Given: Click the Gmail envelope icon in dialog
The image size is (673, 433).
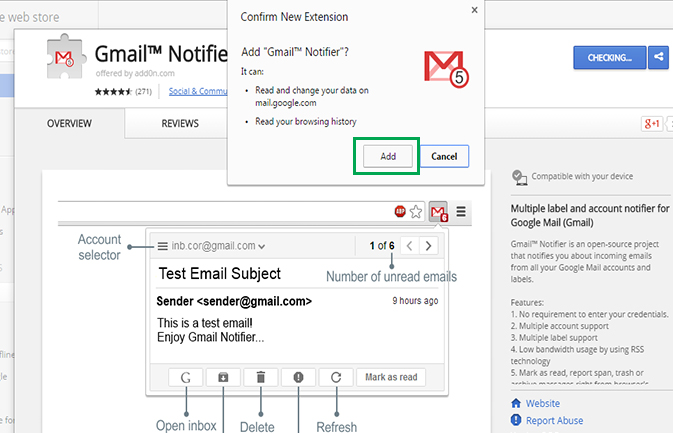Looking at the screenshot, I should tap(446, 69).
